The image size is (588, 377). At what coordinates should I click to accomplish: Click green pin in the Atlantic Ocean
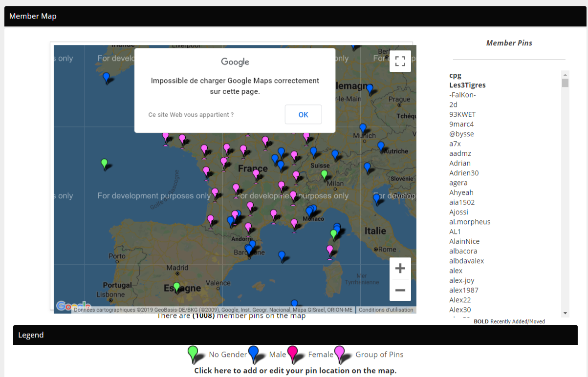click(x=104, y=164)
